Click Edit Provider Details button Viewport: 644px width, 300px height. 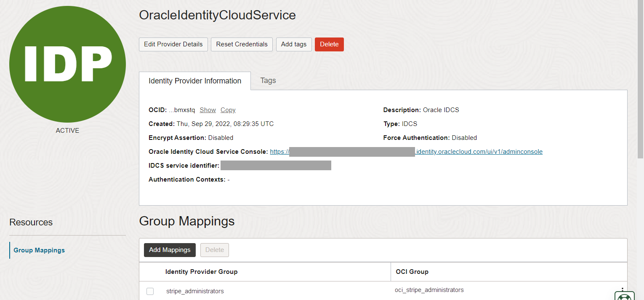pyautogui.click(x=173, y=44)
